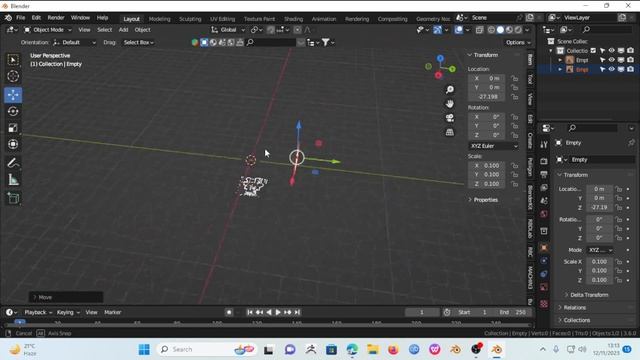Viewport: 640px width, 360px height.
Task: Open the viewport Add menu
Action: (x=123, y=30)
